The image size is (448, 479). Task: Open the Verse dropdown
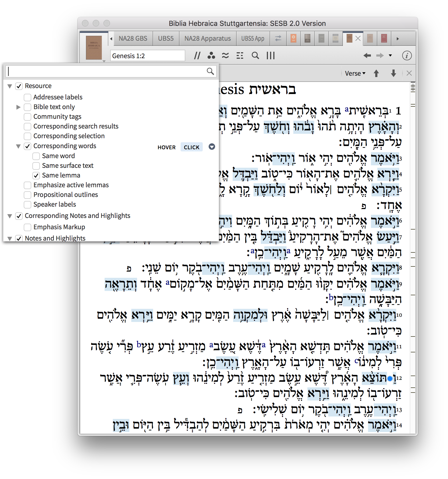click(x=355, y=73)
